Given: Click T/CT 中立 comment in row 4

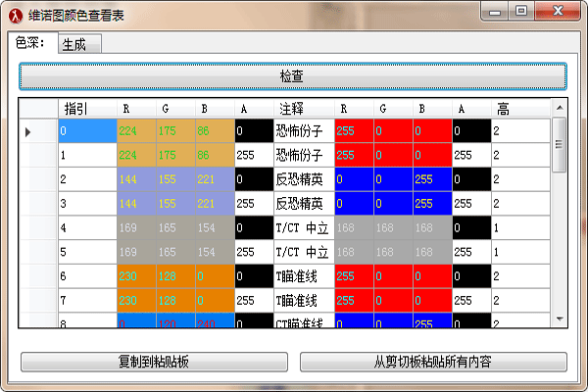Looking at the screenshot, I should click(x=304, y=227).
